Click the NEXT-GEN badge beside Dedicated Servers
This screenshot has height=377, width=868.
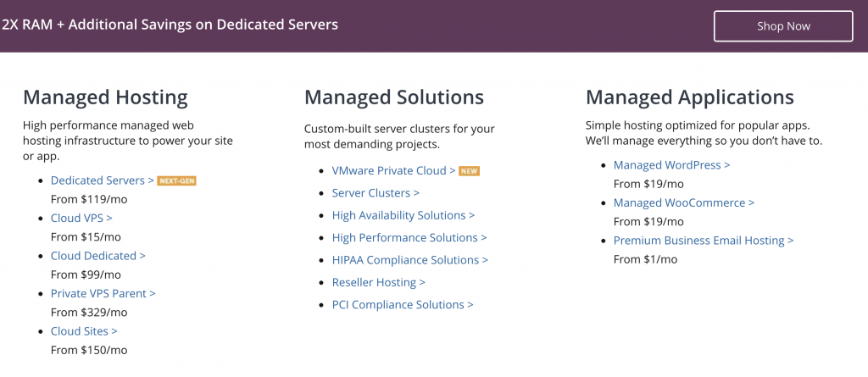[x=176, y=181]
